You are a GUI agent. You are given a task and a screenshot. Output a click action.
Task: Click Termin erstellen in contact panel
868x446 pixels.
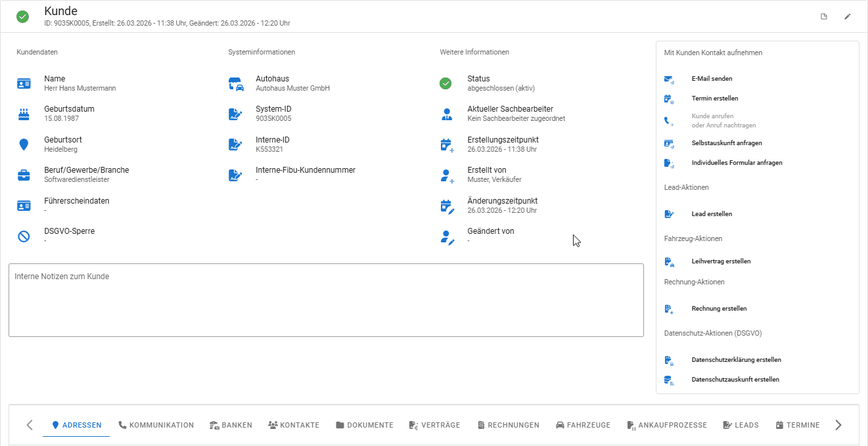point(714,99)
